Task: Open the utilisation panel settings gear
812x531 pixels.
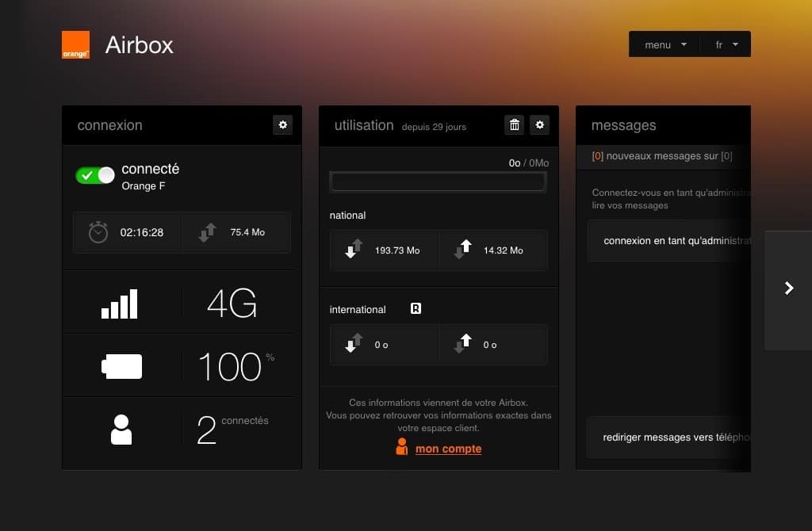Action: [540, 124]
